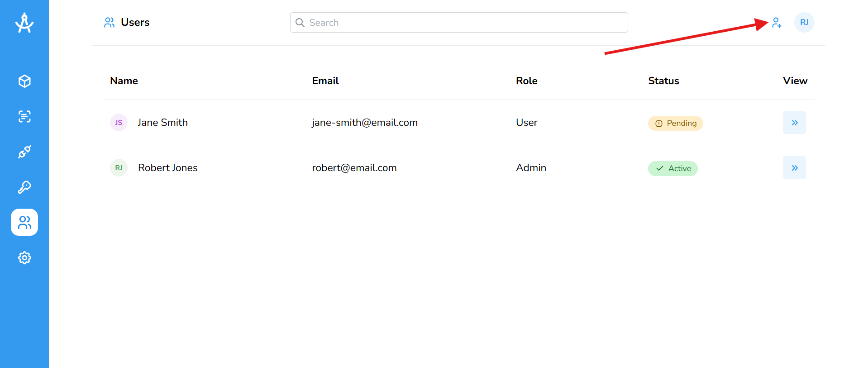Open the settings gear in the sidebar
Viewport: 868px width, 368px height.
(x=24, y=258)
